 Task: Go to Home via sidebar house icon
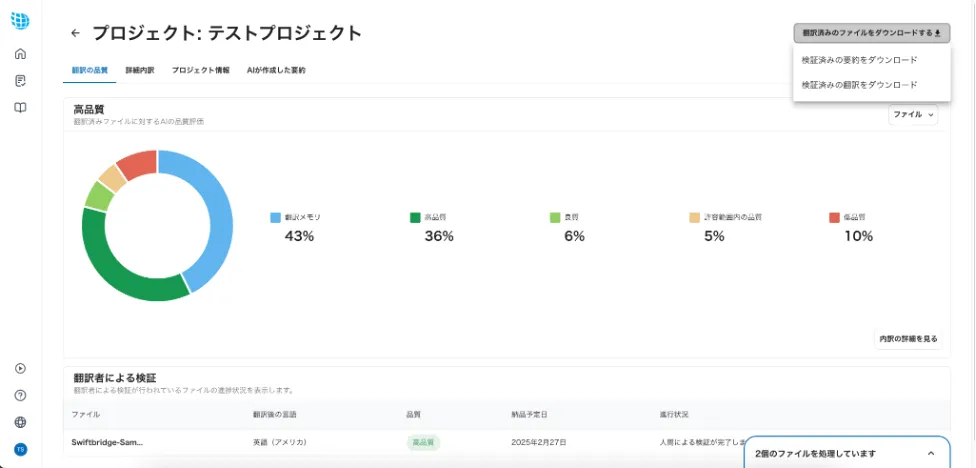pos(20,54)
